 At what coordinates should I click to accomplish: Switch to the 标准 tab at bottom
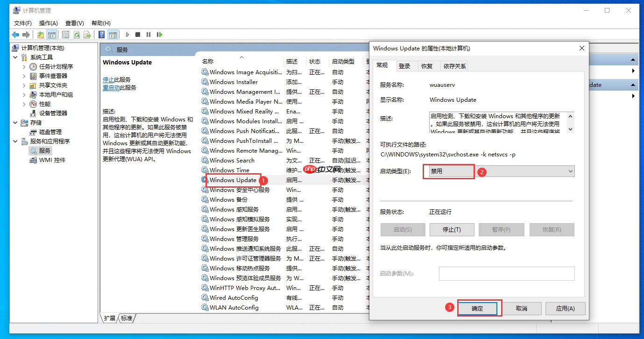(x=127, y=318)
